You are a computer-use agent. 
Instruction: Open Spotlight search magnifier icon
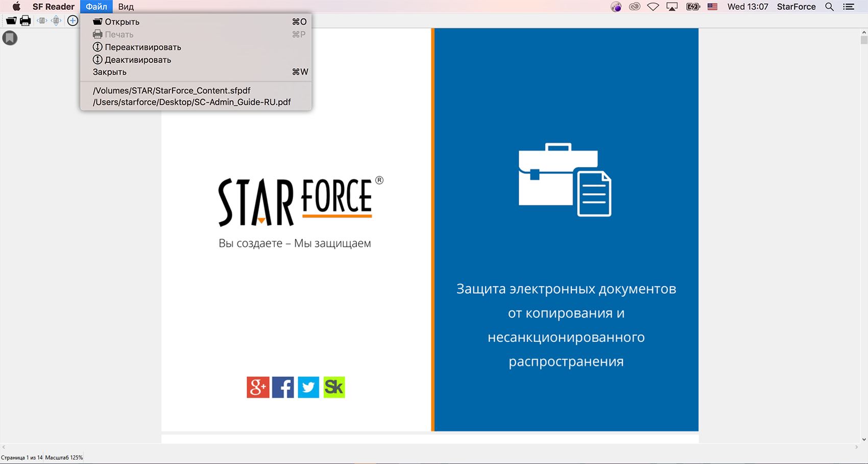tap(830, 7)
